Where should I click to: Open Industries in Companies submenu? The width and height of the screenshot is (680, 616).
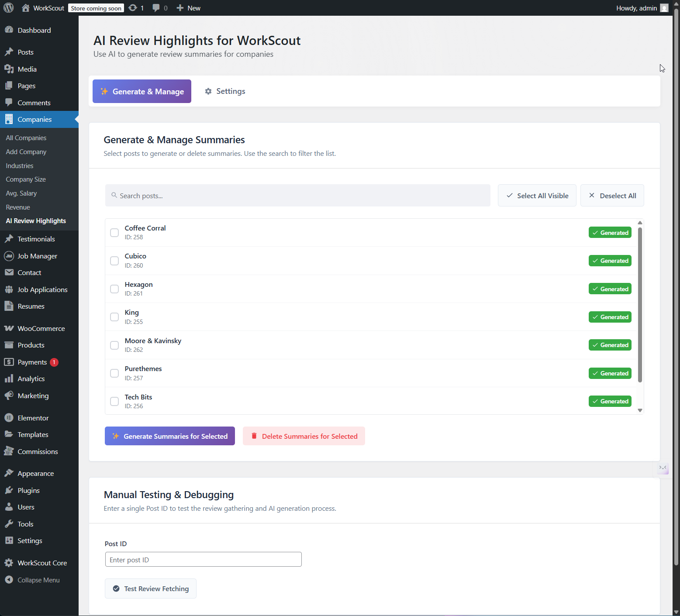pos(20,166)
